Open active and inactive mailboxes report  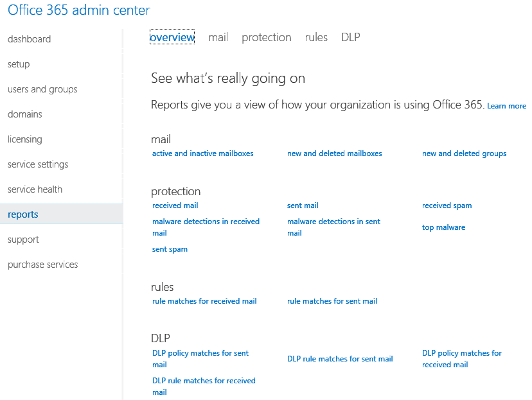point(202,153)
